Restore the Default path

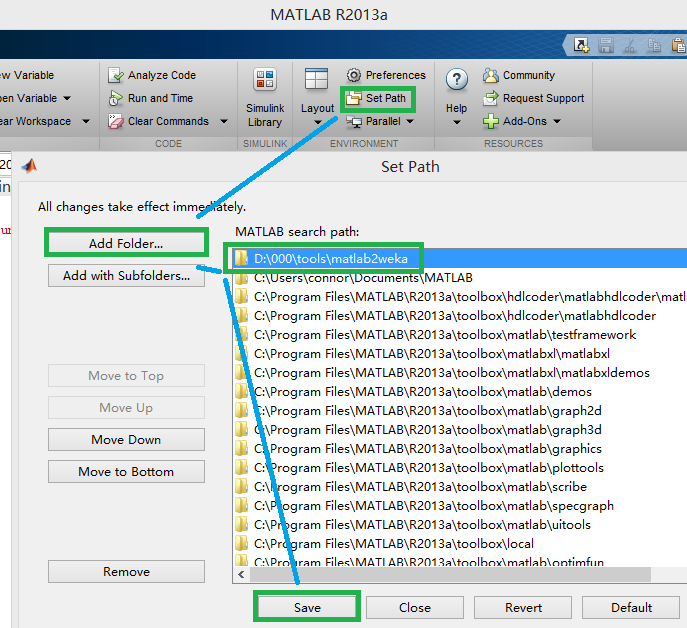click(x=631, y=607)
